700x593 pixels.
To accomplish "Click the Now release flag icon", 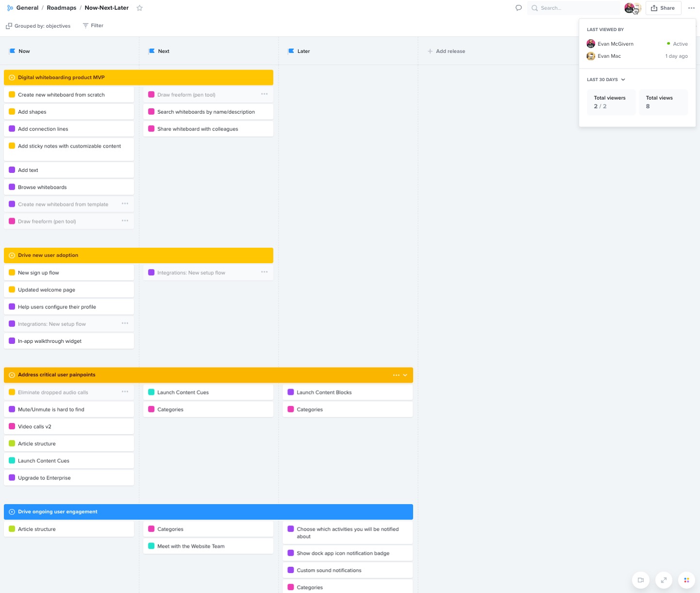I will click(x=13, y=51).
